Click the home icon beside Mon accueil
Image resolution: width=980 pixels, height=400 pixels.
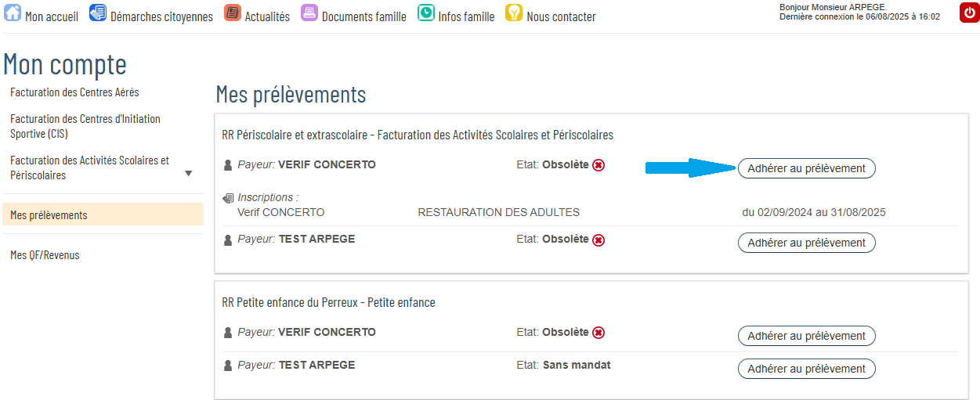[13, 13]
